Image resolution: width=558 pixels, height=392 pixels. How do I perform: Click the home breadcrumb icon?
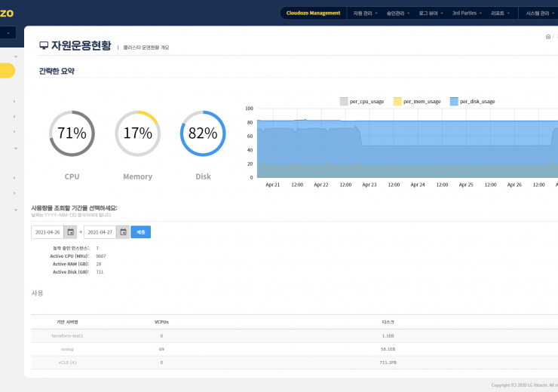(x=547, y=36)
